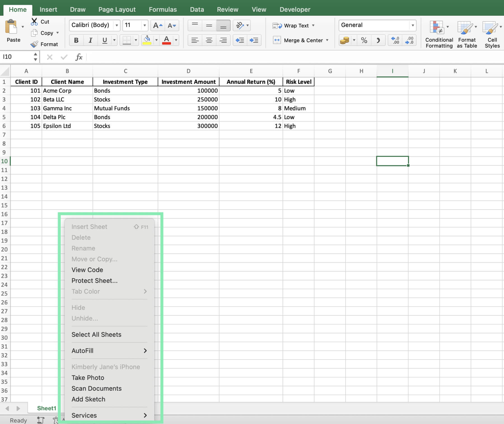Align text to middle vertically
The height and width of the screenshot is (424, 504).
pyautogui.click(x=209, y=26)
